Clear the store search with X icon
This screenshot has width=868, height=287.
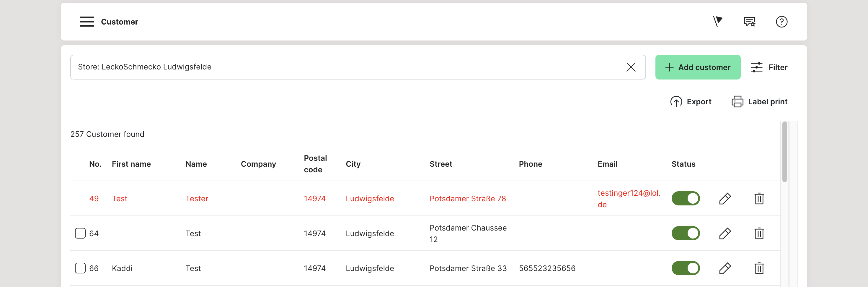point(631,67)
